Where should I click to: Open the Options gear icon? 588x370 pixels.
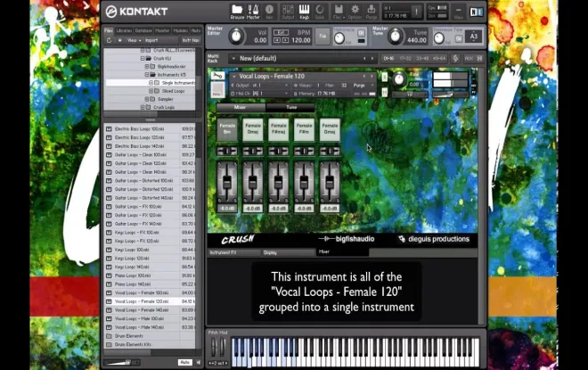pyautogui.click(x=355, y=12)
